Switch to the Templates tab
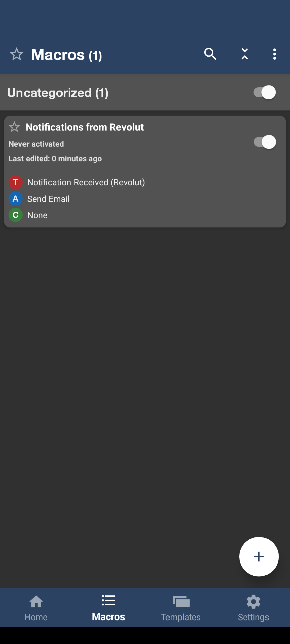The width and height of the screenshot is (290, 644). point(181,608)
